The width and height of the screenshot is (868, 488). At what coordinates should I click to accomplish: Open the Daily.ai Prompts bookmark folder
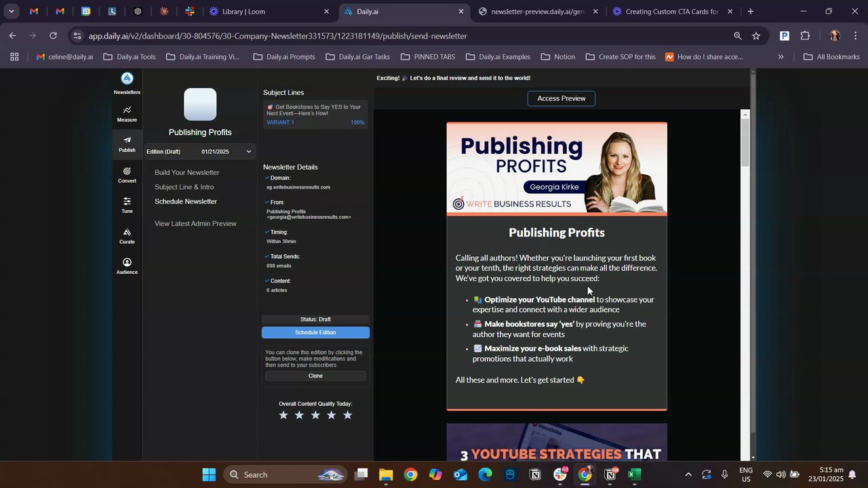click(284, 57)
